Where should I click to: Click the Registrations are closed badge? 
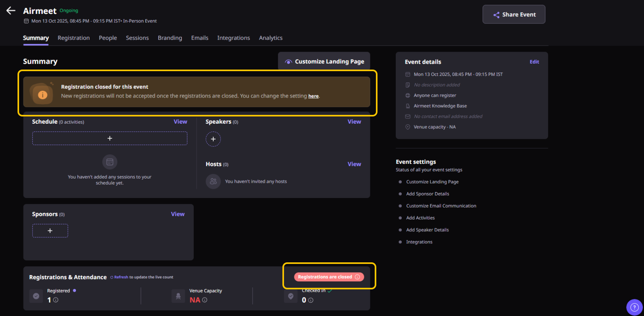point(329,277)
